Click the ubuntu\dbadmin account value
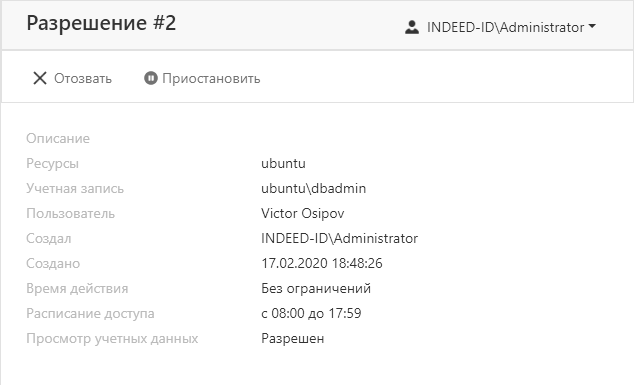 tap(313, 188)
